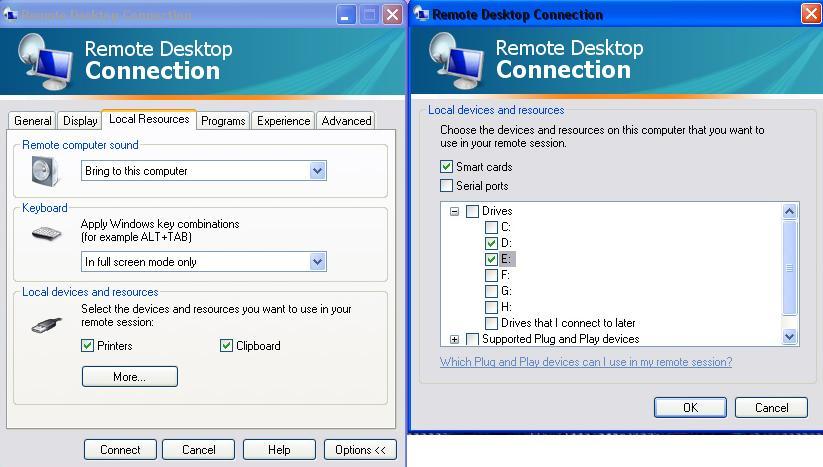
Task: Close the right Remote Desktop Connection dialog
Action: [x=811, y=14]
